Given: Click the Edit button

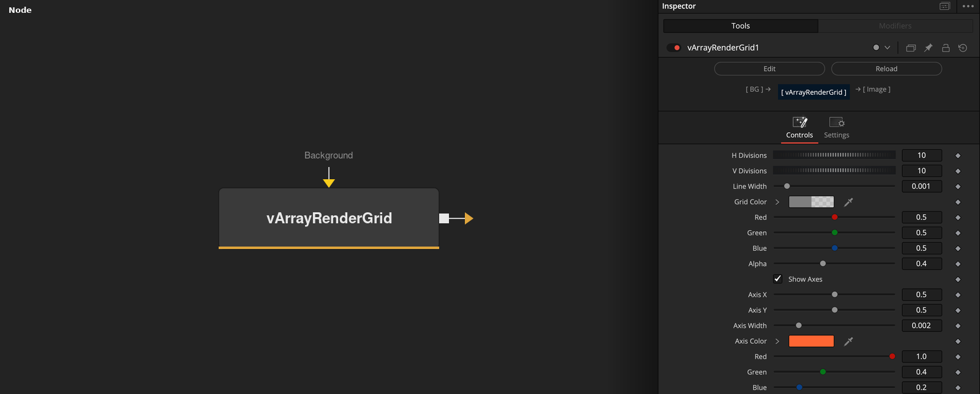Looking at the screenshot, I should click(x=769, y=69).
